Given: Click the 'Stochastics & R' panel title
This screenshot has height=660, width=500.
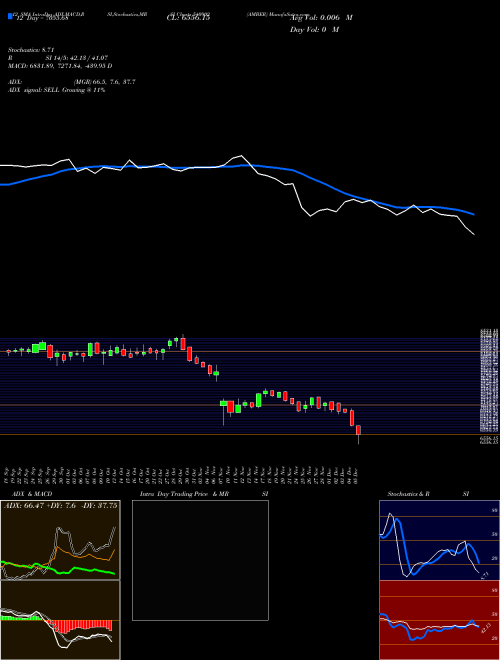Looking at the screenshot, I should (x=408, y=494).
